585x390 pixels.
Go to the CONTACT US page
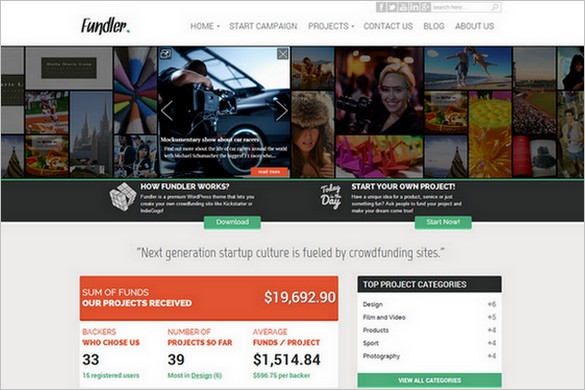tap(388, 26)
